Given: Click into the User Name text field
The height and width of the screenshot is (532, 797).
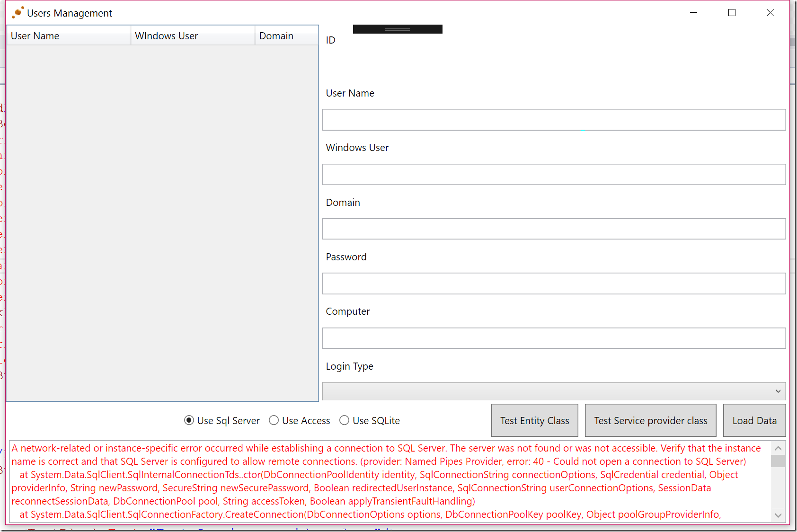Looking at the screenshot, I should point(554,120).
